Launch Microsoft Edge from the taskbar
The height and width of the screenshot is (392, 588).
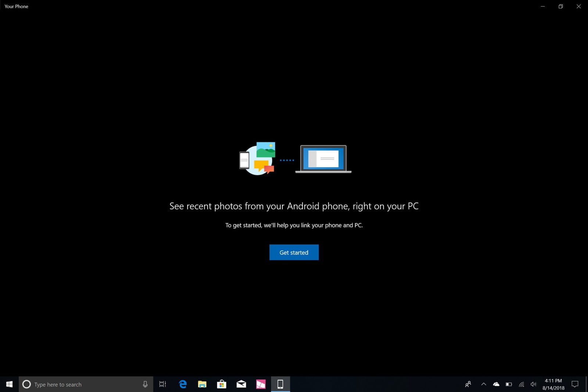coord(183,384)
